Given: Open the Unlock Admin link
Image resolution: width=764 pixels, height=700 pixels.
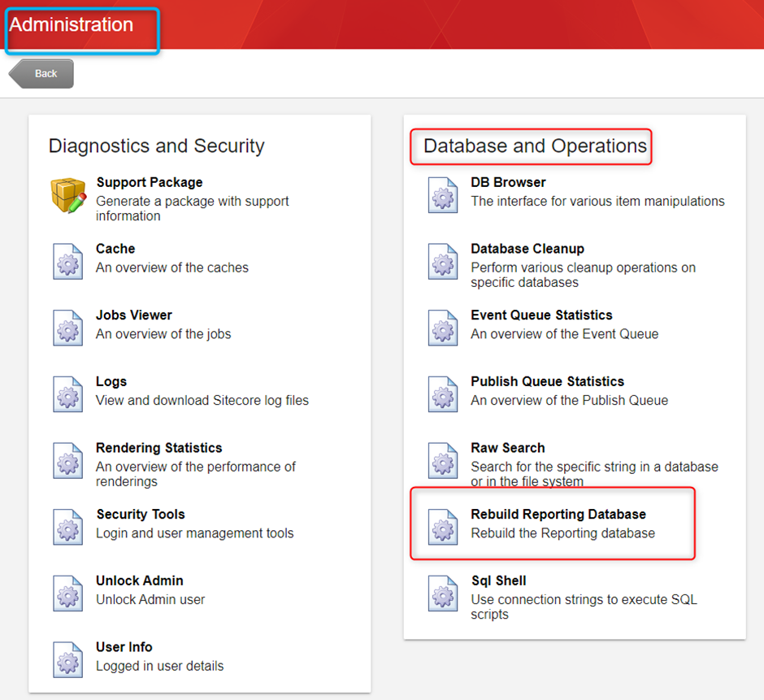Looking at the screenshot, I should click(x=140, y=580).
